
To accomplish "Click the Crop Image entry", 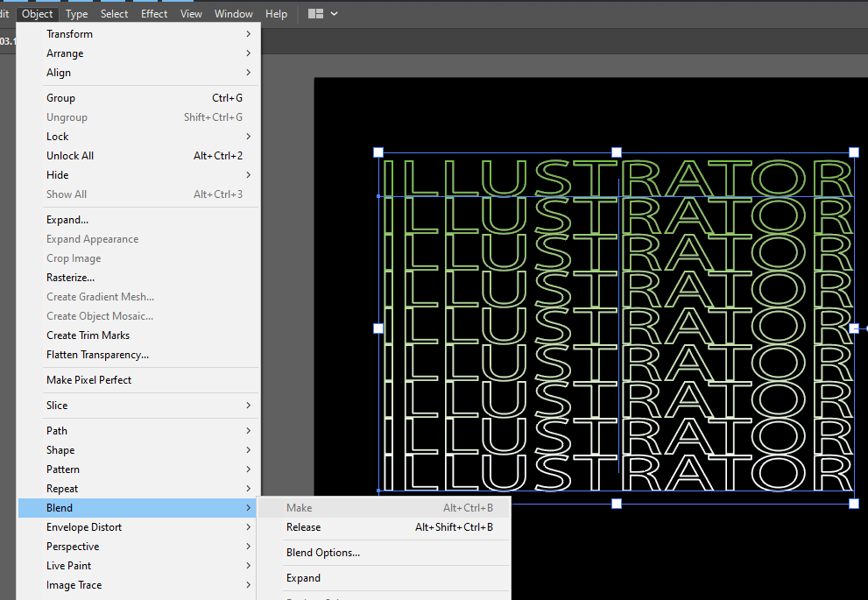I will [138, 258].
